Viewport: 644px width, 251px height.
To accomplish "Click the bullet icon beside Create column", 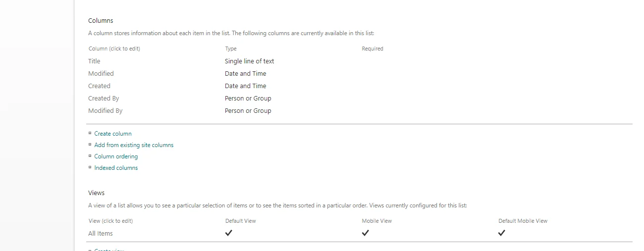I will click(90, 133).
